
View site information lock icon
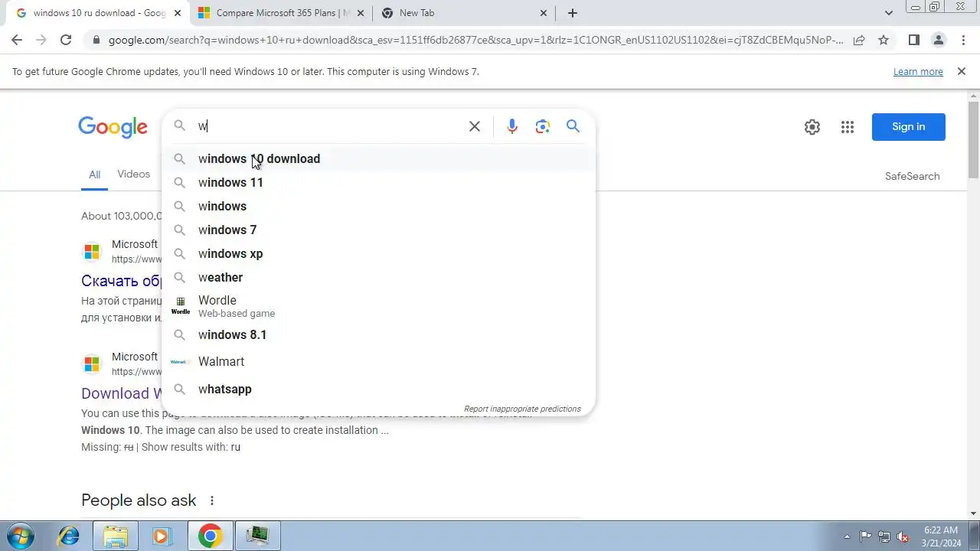95,40
